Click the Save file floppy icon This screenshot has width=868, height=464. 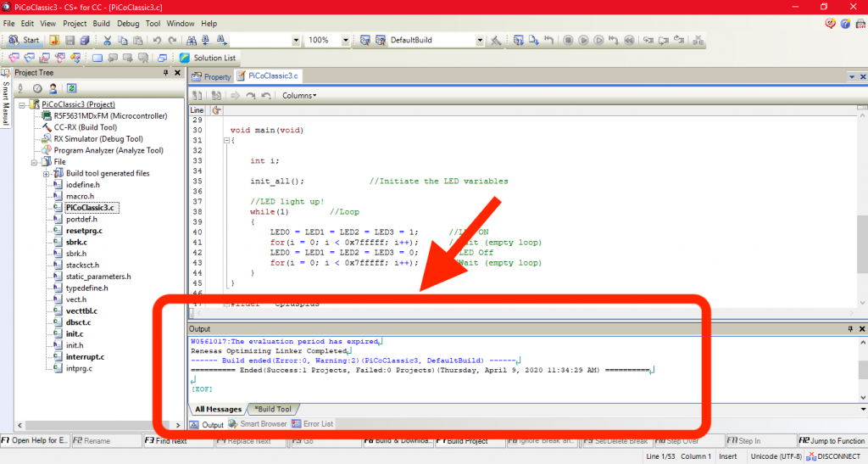pyautogui.click(x=70, y=40)
